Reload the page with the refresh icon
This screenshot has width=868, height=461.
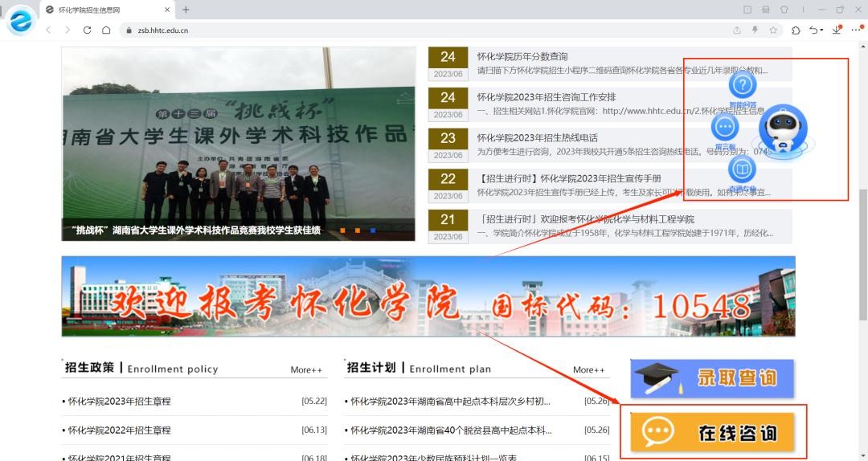pos(88,30)
